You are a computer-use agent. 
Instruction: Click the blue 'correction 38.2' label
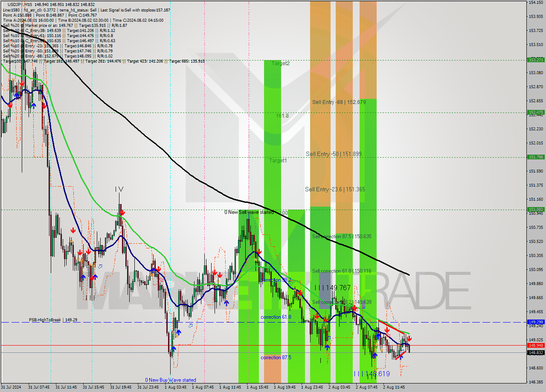point(276,280)
